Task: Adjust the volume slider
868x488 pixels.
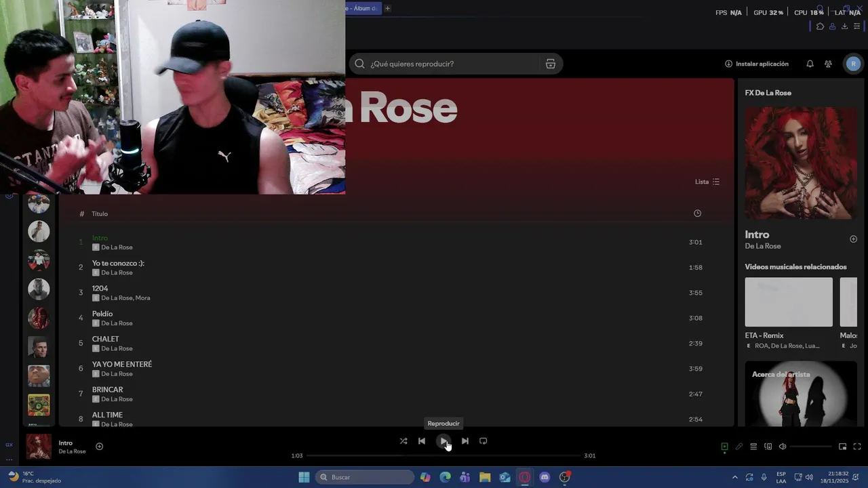Action: tap(811, 447)
